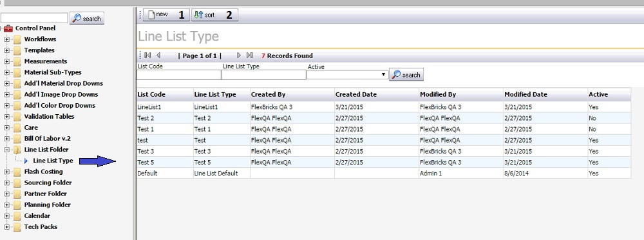Go to last page arrow icon
644x240 pixels.
tap(249, 55)
